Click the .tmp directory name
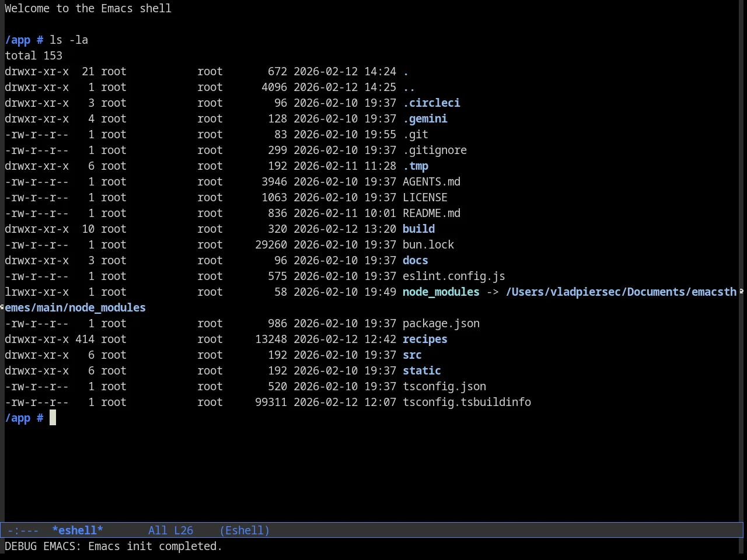The width and height of the screenshot is (747, 560). click(416, 166)
